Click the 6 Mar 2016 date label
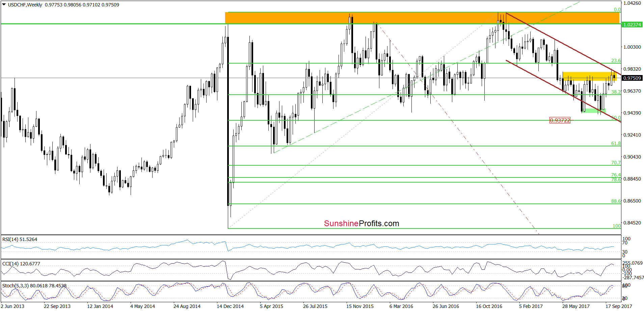This screenshot has height=311, width=644. 401,306
